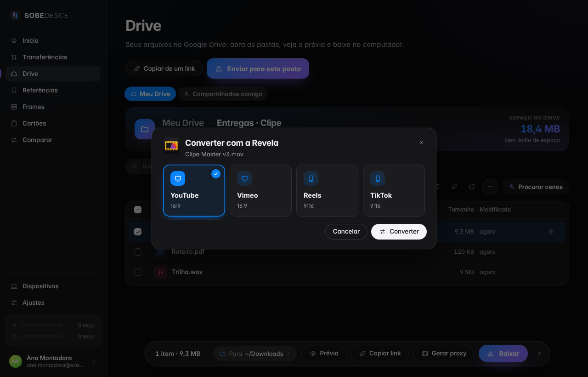The image size is (588, 377).
Task: Click the Ajustes sliders icon
Action: click(x=14, y=303)
